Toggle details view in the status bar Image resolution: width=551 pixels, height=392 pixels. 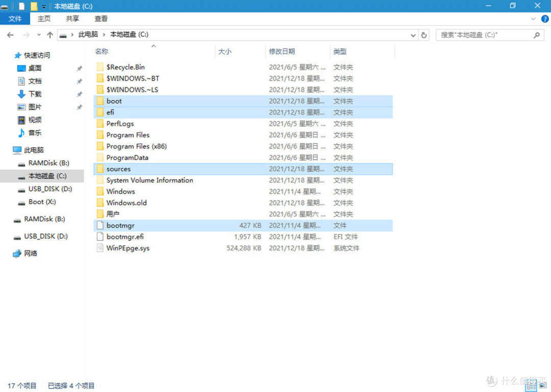click(x=531, y=386)
